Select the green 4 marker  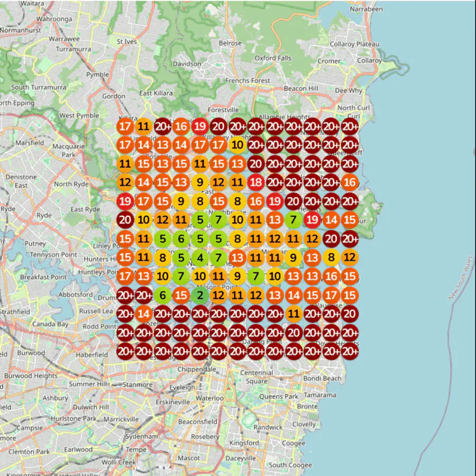point(200,258)
